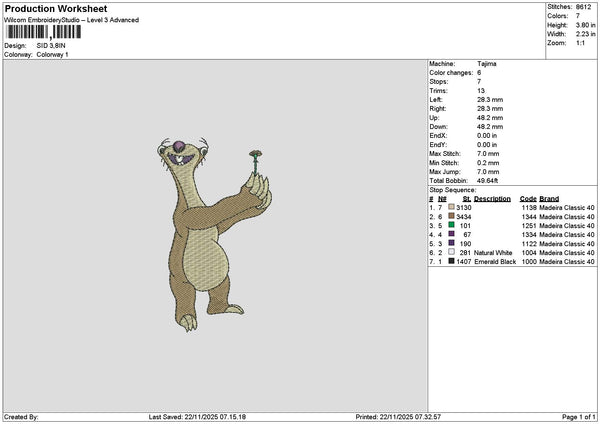Click the barcode under the worksheet title
600x424 pixels.
coord(43,33)
